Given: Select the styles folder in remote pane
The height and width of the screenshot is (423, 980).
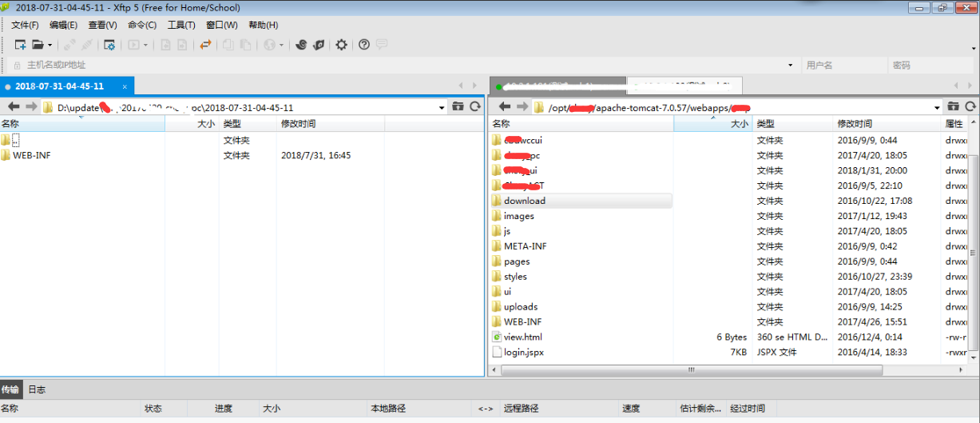Looking at the screenshot, I should pos(515,277).
